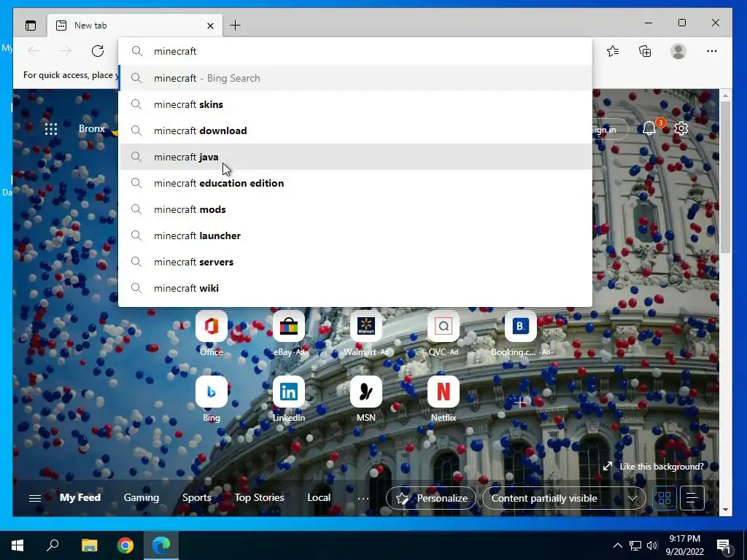Image resolution: width=747 pixels, height=560 pixels.
Task: Open the network status tray icon
Action: pyautogui.click(x=635, y=545)
